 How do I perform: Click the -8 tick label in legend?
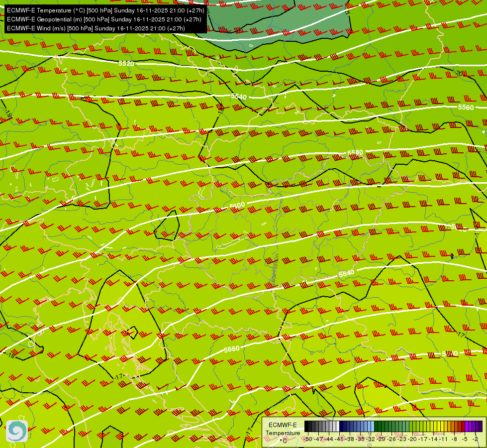tap(454, 440)
